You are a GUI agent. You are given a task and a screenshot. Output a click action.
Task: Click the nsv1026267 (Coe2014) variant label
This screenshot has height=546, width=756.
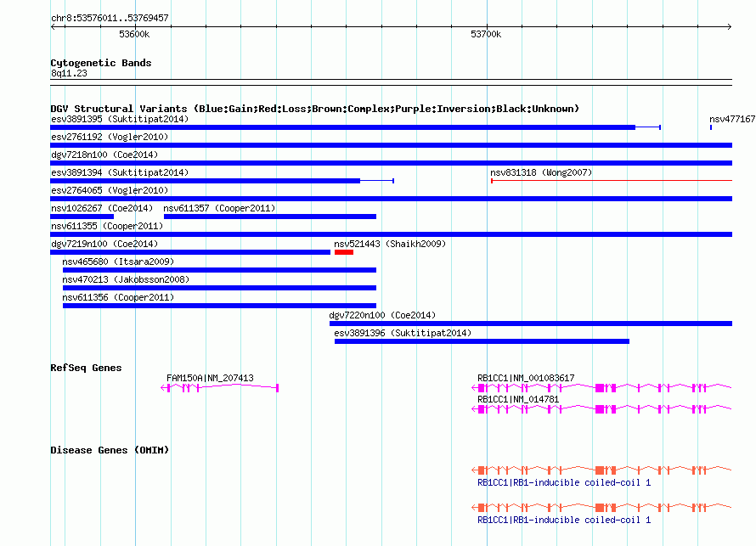pyautogui.click(x=102, y=208)
